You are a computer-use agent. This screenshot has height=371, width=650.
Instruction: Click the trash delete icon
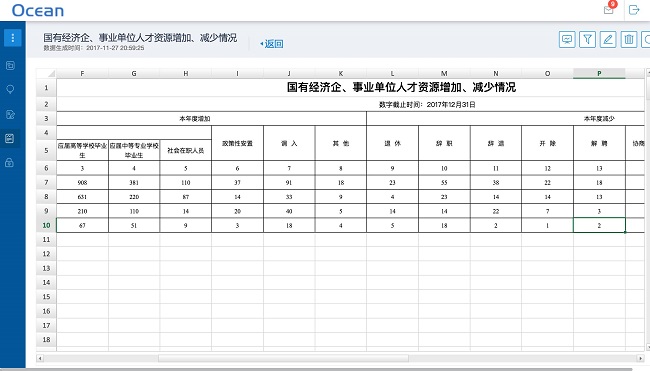click(629, 39)
